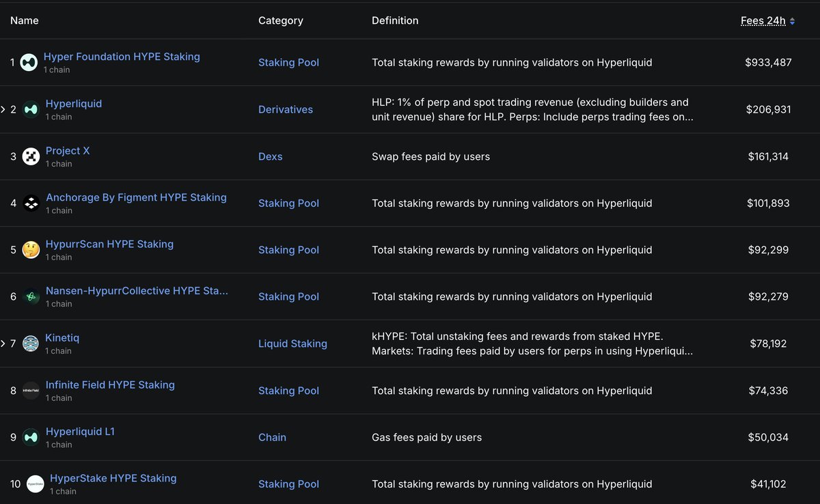Click the Chain category link
820x504 pixels.
pos(272,437)
